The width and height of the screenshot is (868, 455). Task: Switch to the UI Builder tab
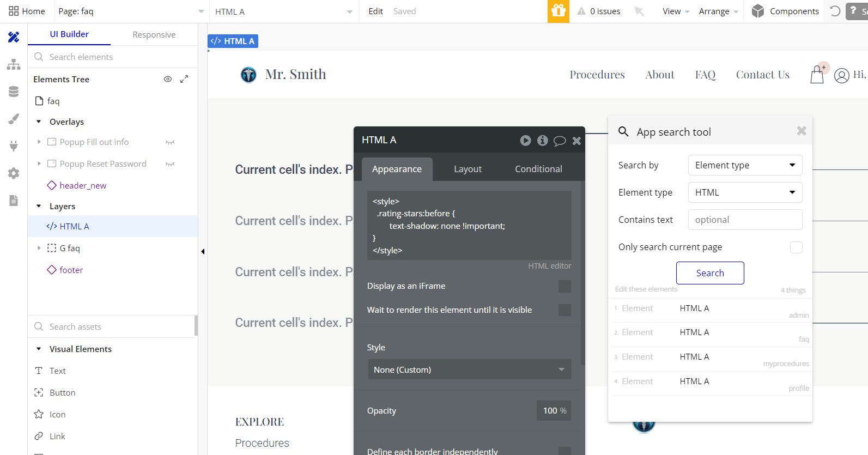coord(69,34)
